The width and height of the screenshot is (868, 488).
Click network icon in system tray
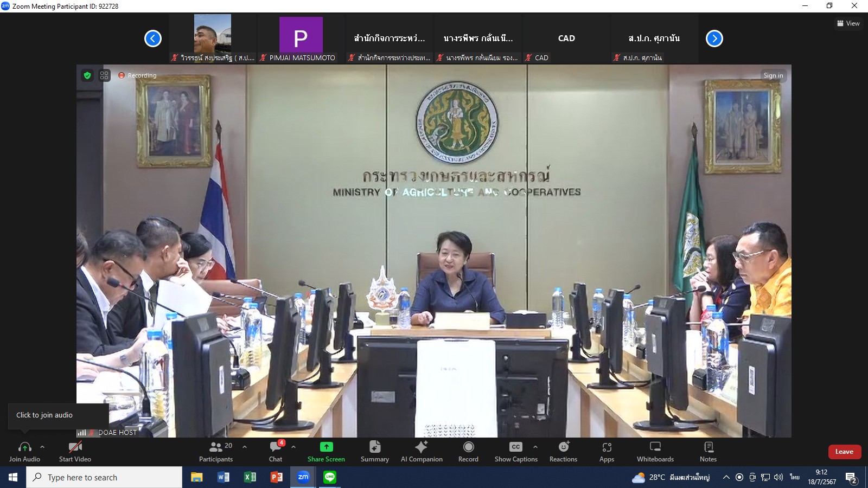point(765,477)
